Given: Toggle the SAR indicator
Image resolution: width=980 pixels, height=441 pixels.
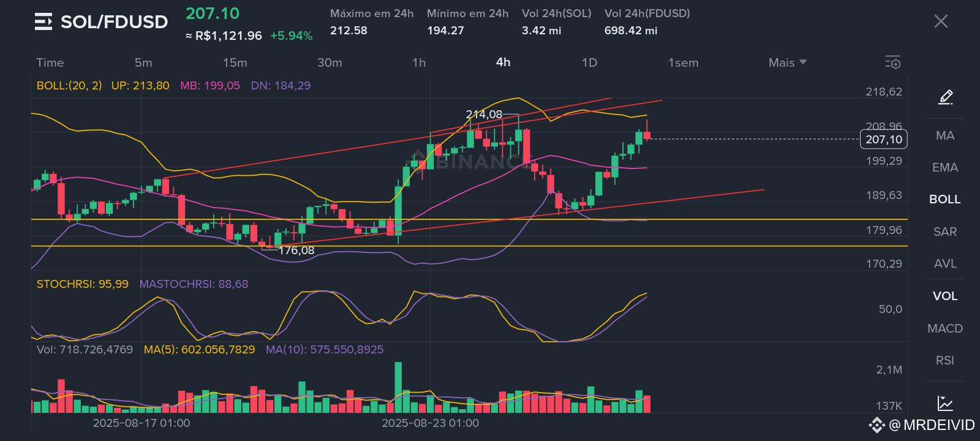Looking at the screenshot, I should point(945,232).
